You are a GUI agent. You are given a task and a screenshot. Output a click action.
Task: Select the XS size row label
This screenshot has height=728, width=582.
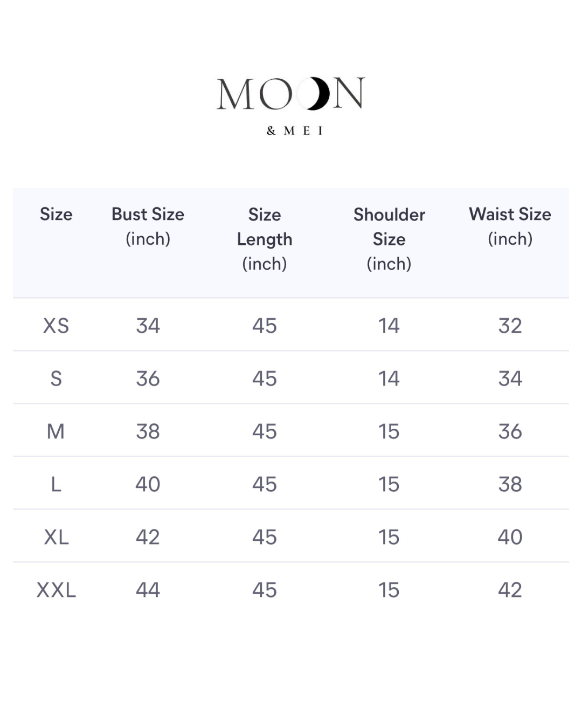point(56,326)
